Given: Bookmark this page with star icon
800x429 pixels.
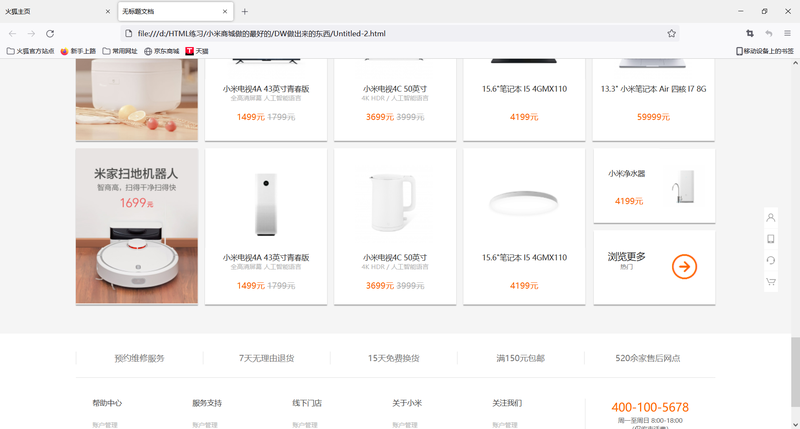Looking at the screenshot, I should pos(671,34).
